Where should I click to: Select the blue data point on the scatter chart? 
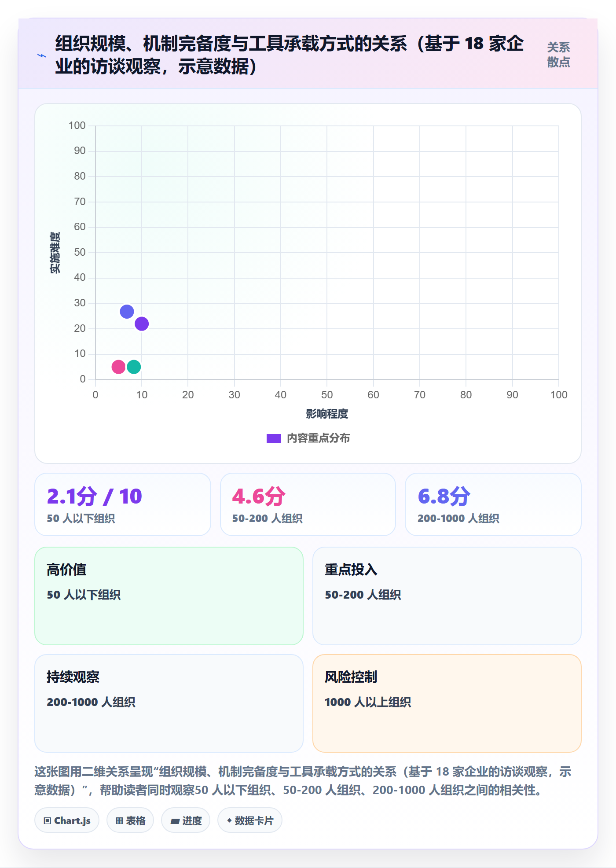pos(127,312)
